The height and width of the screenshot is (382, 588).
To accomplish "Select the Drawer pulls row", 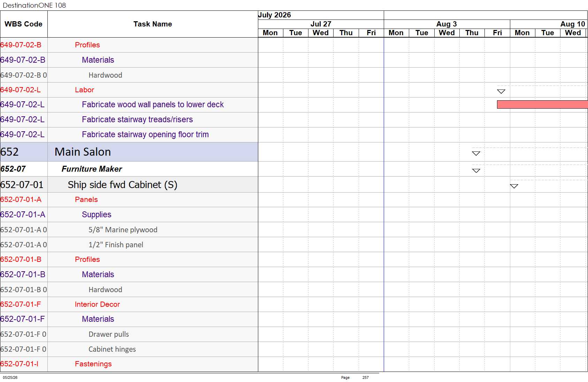I will 129,334.
